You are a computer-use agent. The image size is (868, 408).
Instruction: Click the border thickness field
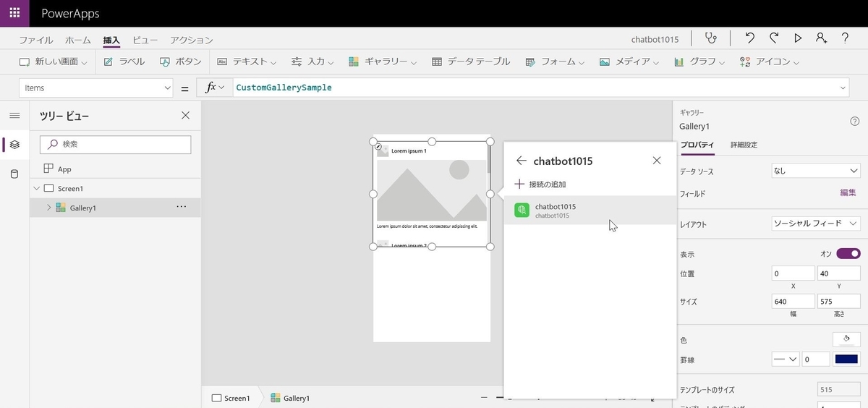tap(815, 359)
